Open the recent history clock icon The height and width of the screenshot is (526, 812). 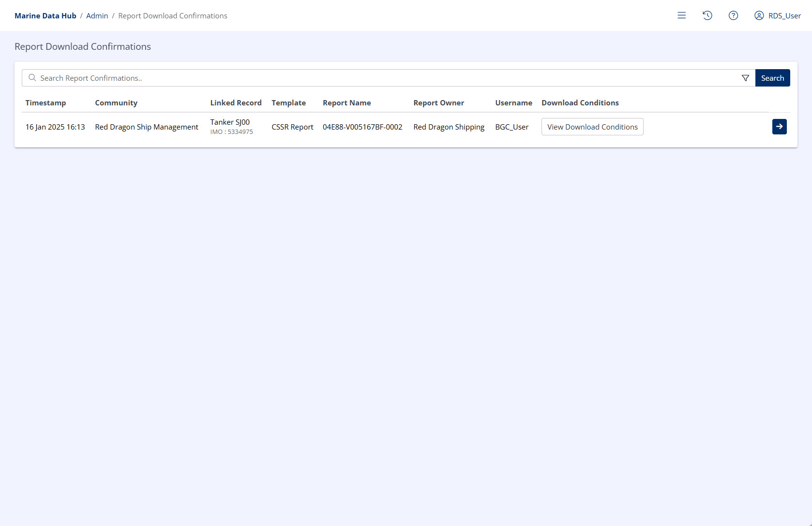pos(707,15)
